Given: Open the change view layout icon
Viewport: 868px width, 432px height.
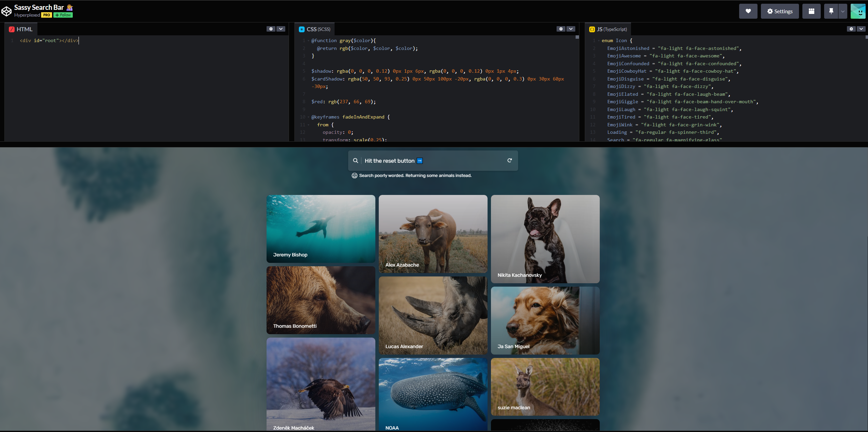Looking at the screenshot, I should (x=811, y=11).
